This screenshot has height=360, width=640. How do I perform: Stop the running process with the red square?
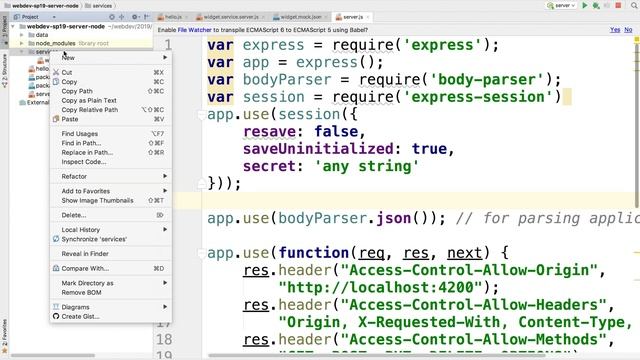coord(618,5)
